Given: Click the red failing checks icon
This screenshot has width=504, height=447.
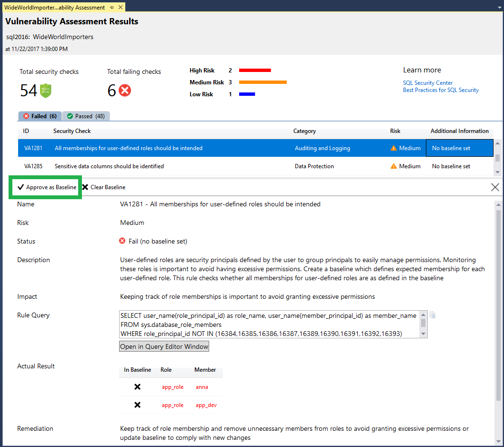Looking at the screenshot, I should pos(125,90).
